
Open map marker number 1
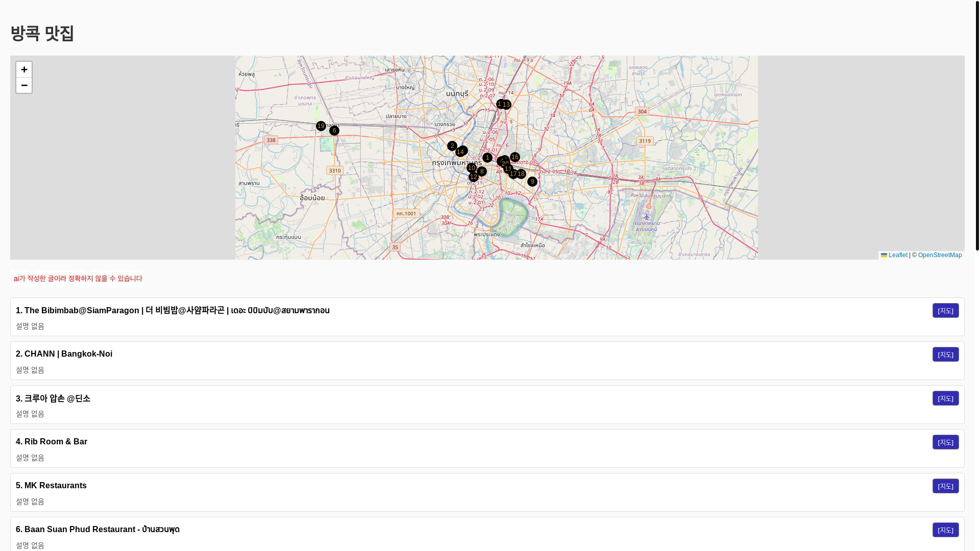pyautogui.click(x=487, y=158)
